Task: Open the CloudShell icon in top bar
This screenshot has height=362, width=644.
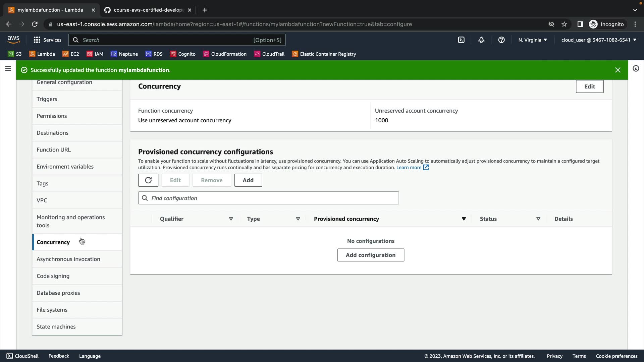Action: tap(461, 40)
